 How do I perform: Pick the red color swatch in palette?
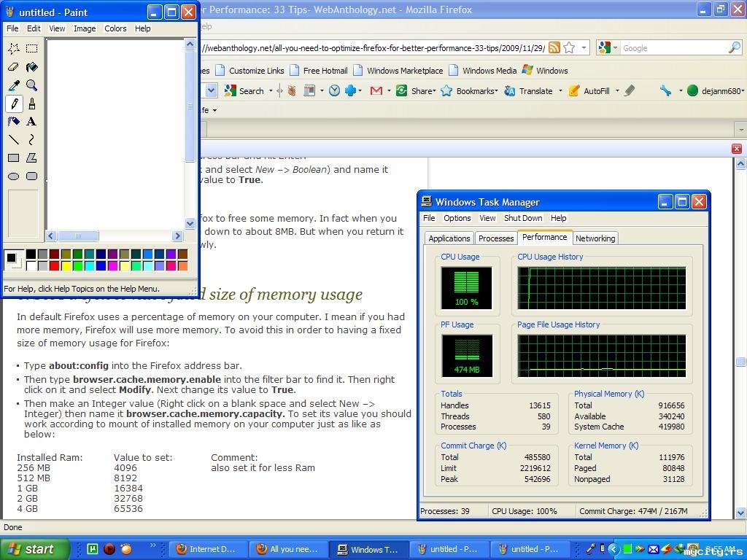[54, 266]
